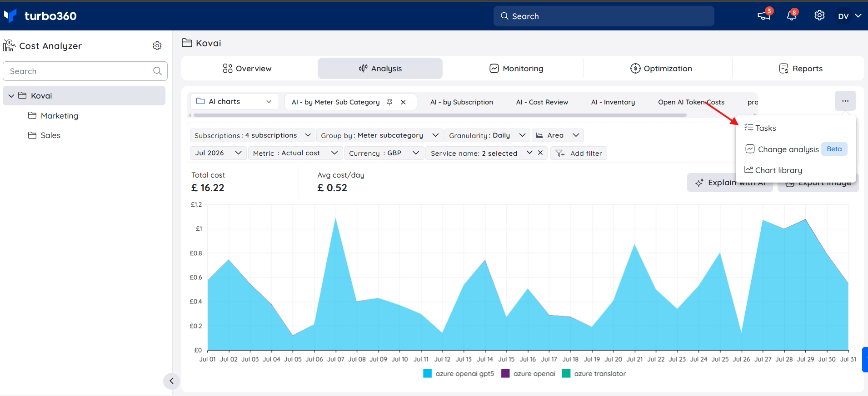Click the top Search bar
868x396 pixels.
(x=604, y=16)
